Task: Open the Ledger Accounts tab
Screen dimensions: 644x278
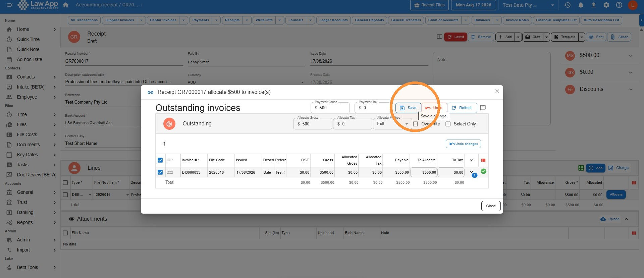Action: coord(333,20)
